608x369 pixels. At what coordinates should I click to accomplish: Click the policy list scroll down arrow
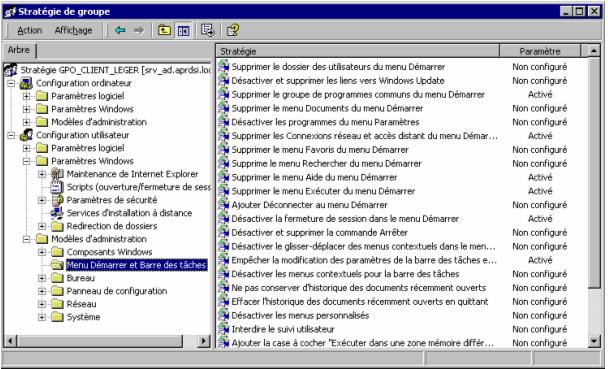(594, 341)
